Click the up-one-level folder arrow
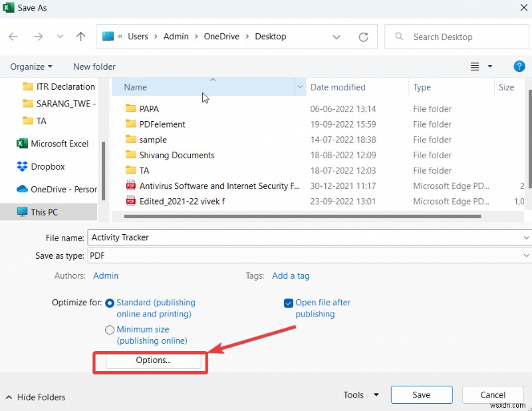The image size is (532, 411). (80, 37)
